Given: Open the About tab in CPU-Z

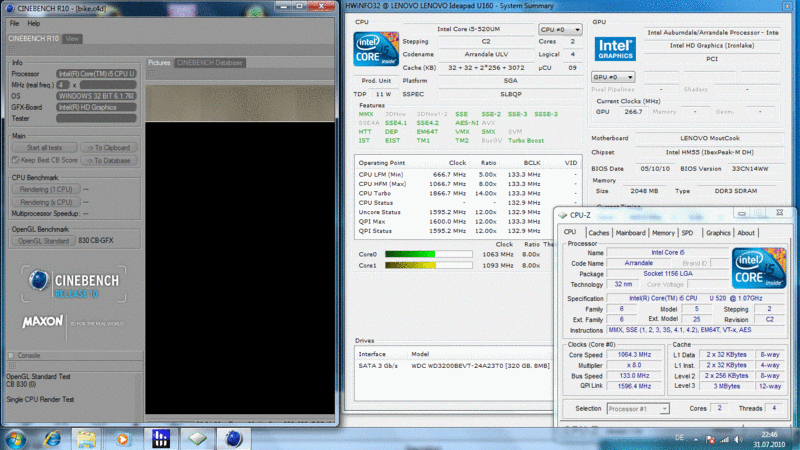Looking at the screenshot, I should coord(746,233).
